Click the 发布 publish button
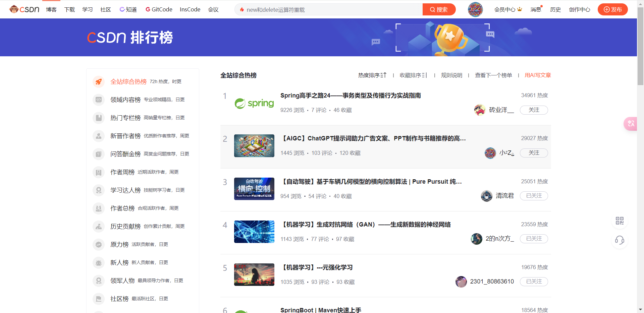Screen dimensions: 644x313 [x=612, y=9]
